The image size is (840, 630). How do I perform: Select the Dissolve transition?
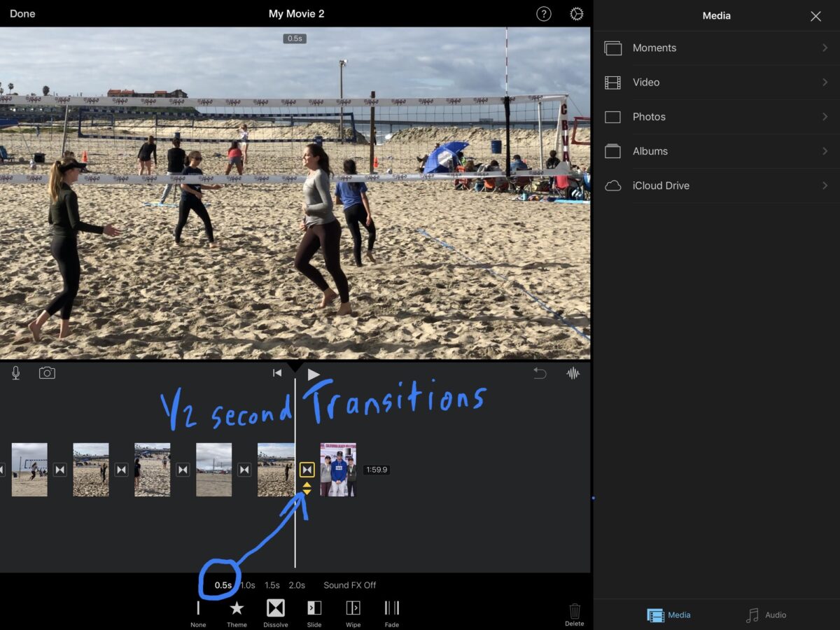[275, 612]
